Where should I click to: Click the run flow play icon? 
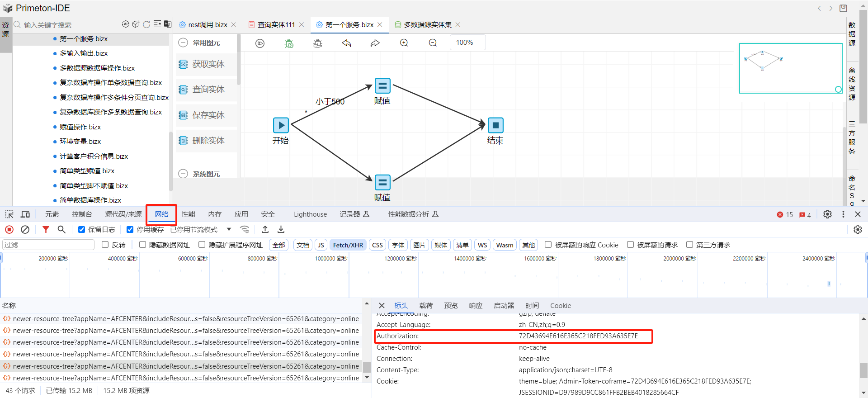(260, 43)
